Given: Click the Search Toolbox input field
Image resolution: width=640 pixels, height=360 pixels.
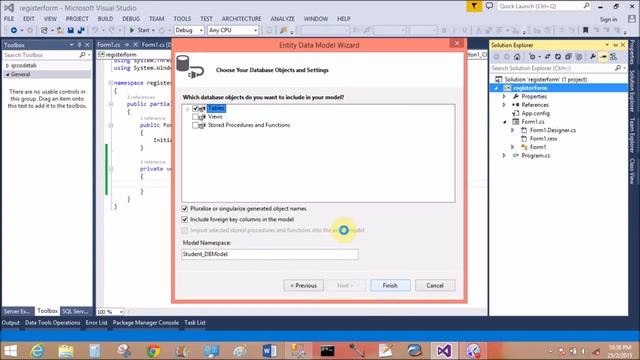Looking at the screenshot, I should click(41, 55).
